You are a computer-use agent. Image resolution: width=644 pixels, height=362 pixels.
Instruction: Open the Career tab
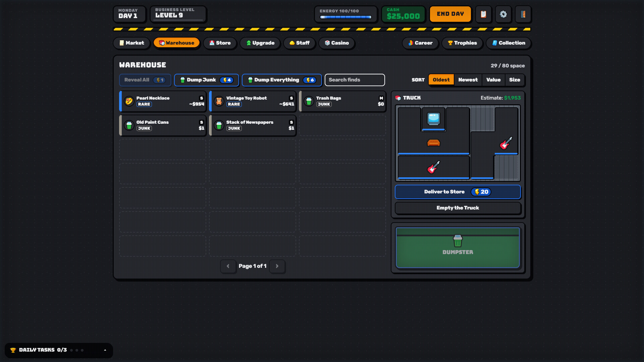coord(420,43)
